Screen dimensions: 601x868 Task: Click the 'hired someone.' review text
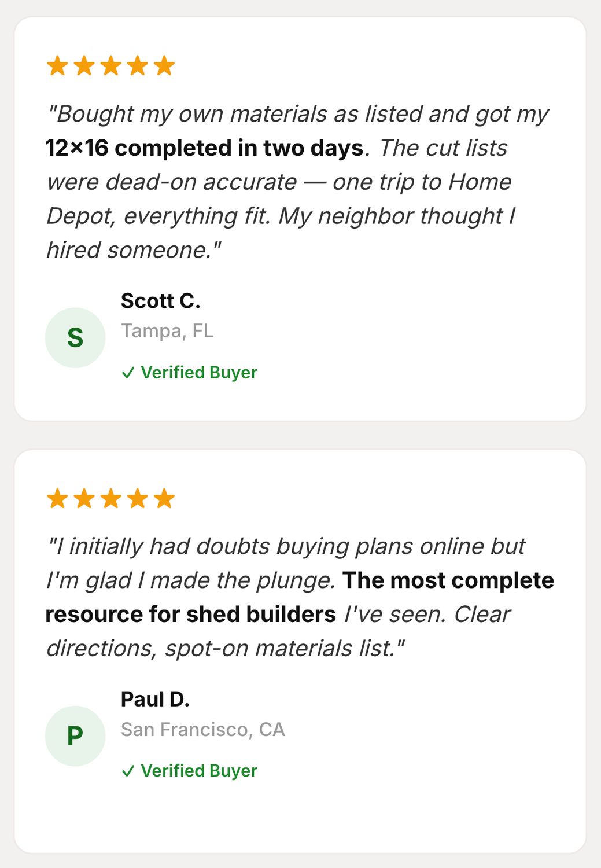tap(134, 250)
